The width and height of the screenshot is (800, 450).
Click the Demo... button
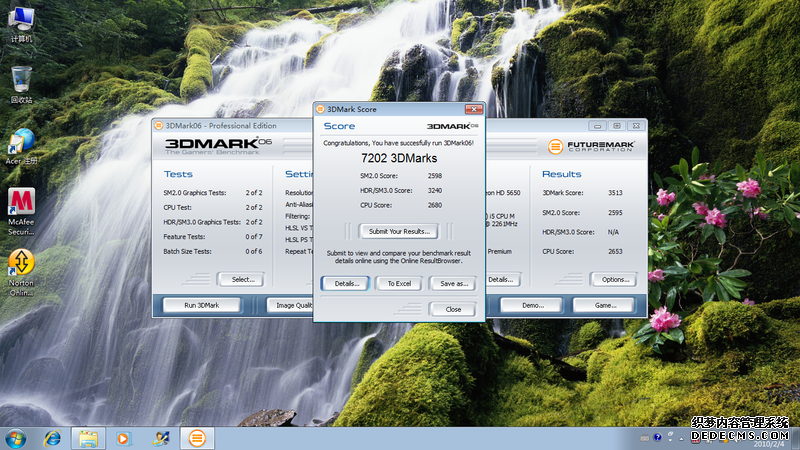(532, 305)
